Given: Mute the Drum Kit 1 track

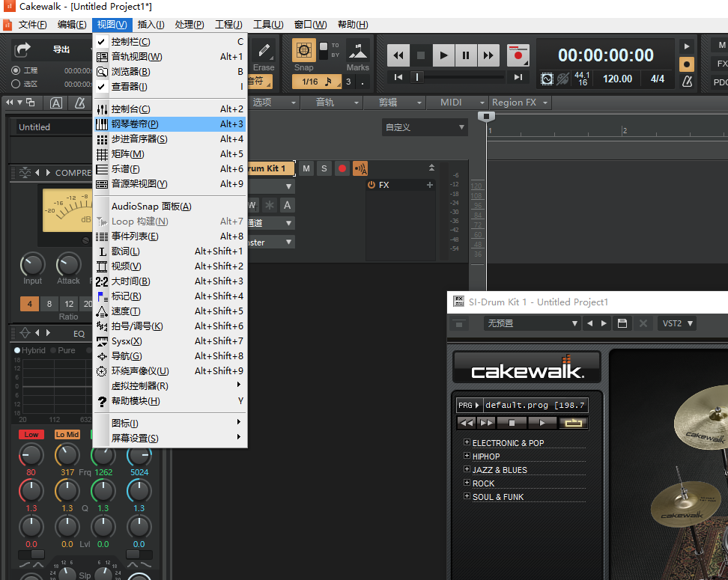Looking at the screenshot, I should (306, 168).
